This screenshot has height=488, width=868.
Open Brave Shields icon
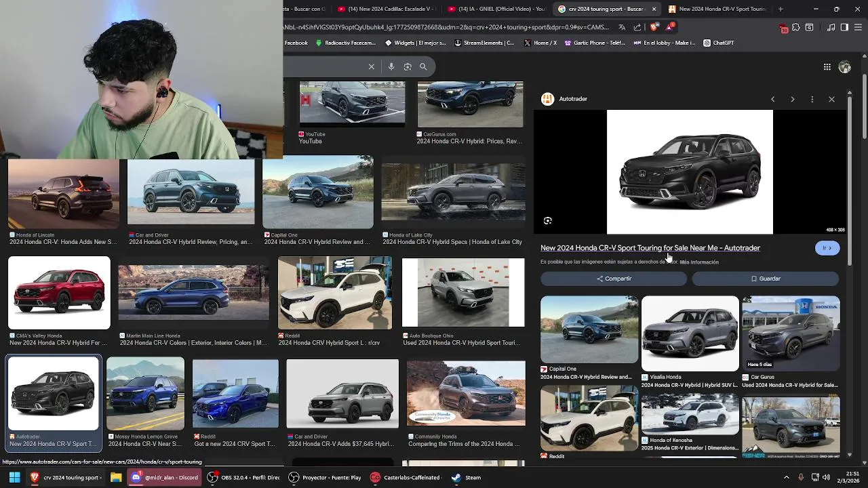[x=654, y=27]
